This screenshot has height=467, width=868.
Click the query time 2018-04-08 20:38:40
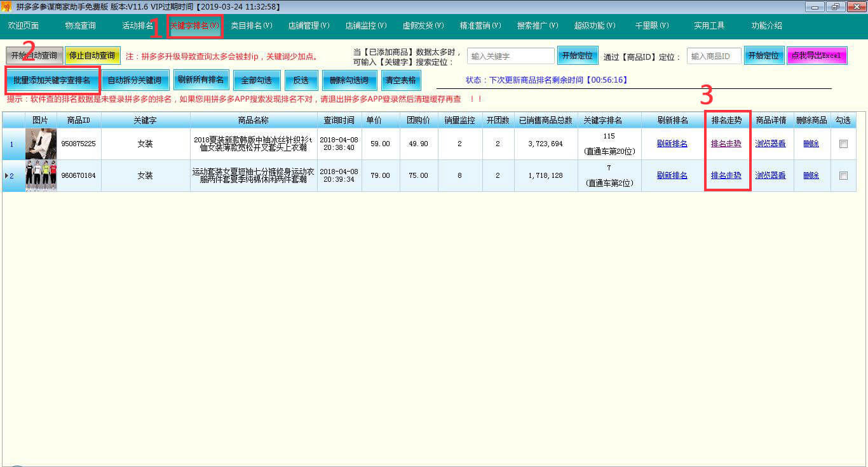(339, 144)
